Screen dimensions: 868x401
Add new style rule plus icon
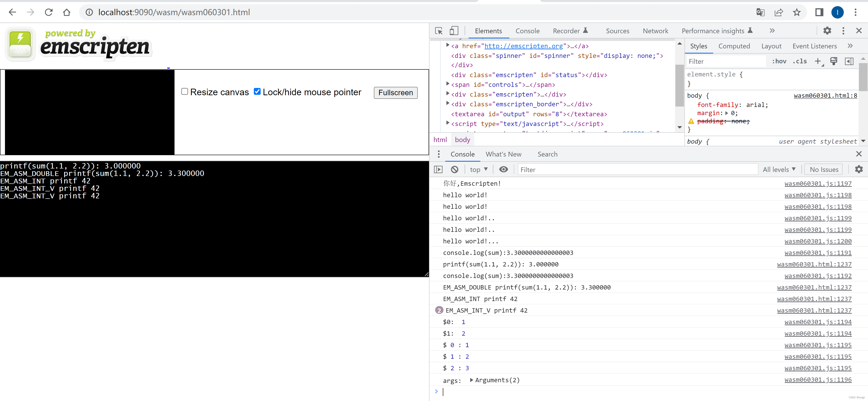818,61
